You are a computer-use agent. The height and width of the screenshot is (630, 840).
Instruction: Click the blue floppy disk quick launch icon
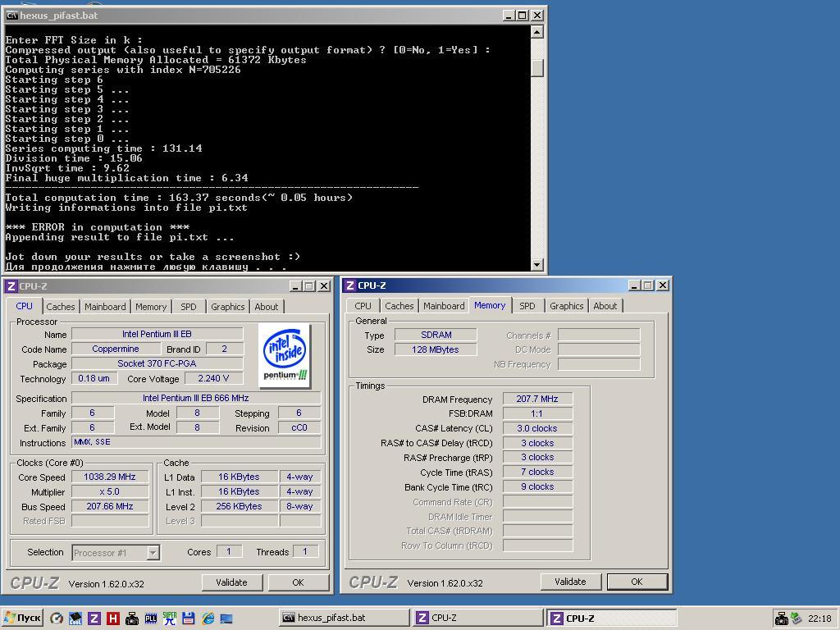pos(188,619)
